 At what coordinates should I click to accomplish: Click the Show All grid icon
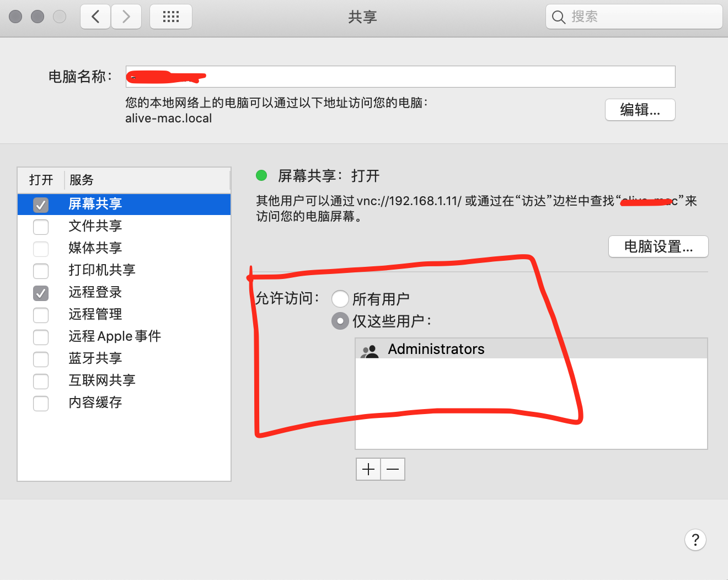[x=170, y=17]
